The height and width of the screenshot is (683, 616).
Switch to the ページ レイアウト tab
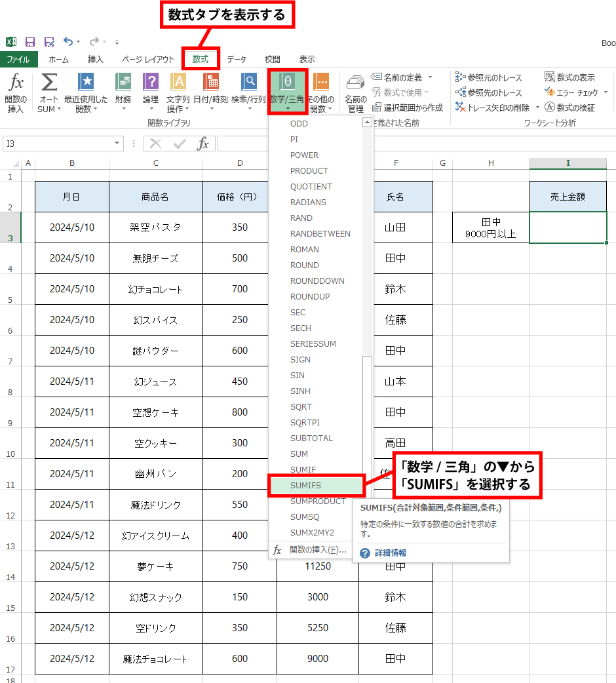[147, 59]
